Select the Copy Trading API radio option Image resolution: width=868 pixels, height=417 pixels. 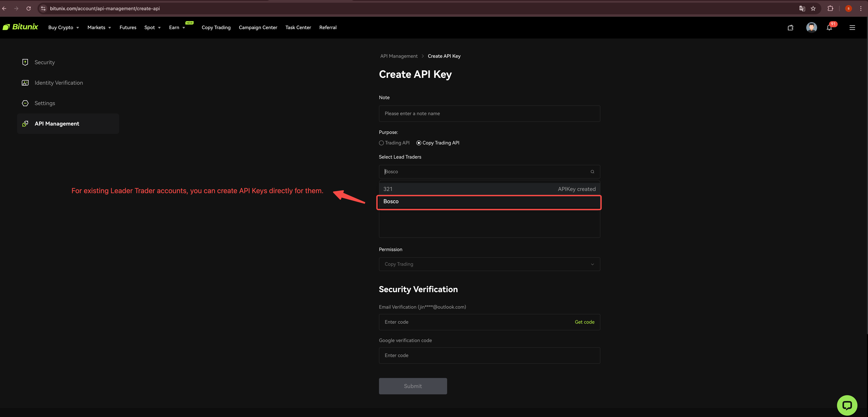419,143
